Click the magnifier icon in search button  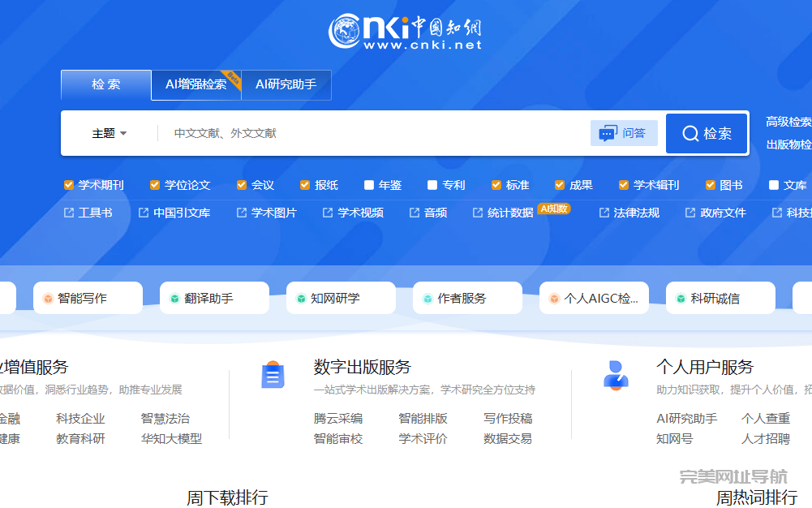(690, 134)
